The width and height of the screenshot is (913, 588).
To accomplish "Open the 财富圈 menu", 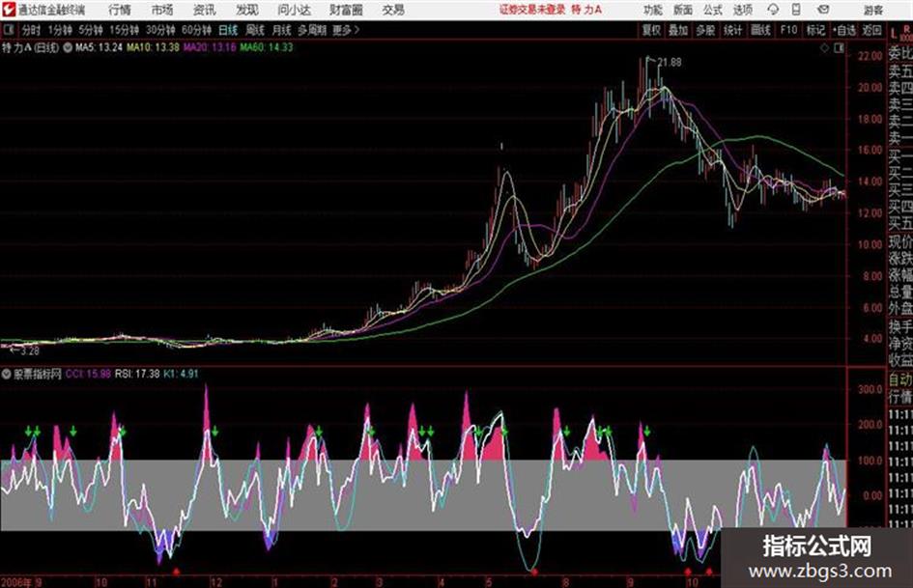I will pos(346,10).
